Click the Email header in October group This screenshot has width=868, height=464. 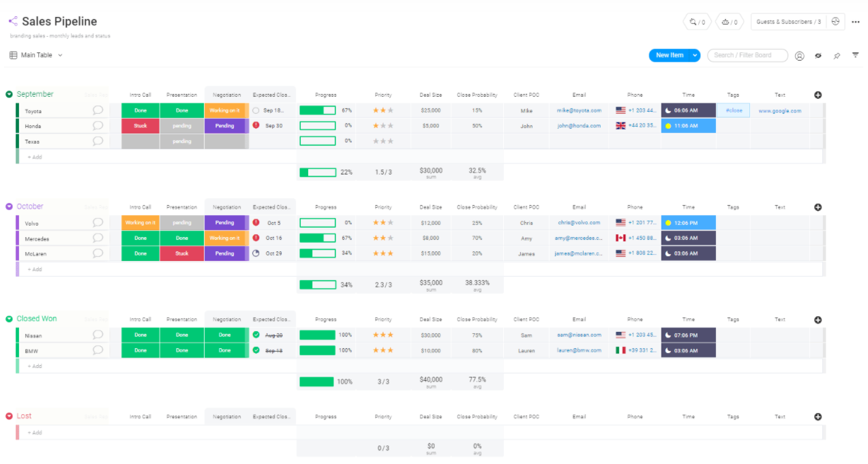point(580,207)
